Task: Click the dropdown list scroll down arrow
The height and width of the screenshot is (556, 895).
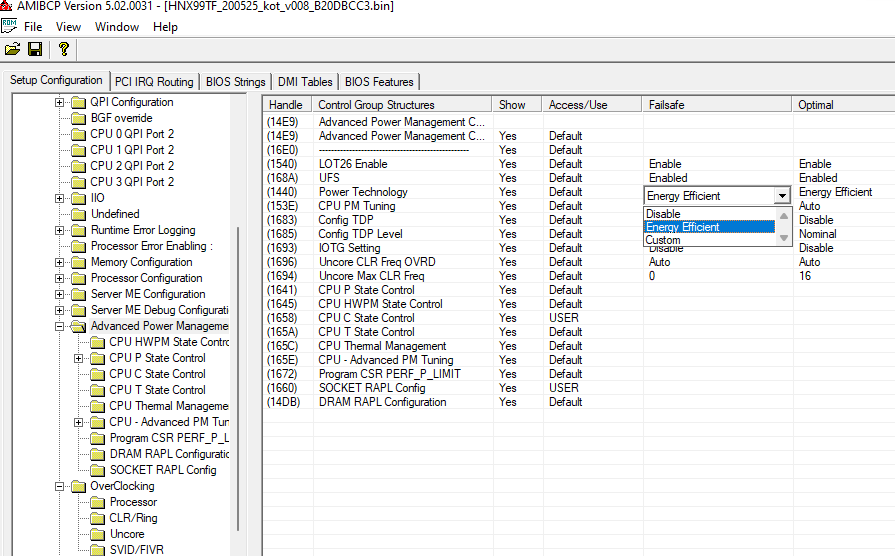Action: pyautogui.click(x=784, y=237)
